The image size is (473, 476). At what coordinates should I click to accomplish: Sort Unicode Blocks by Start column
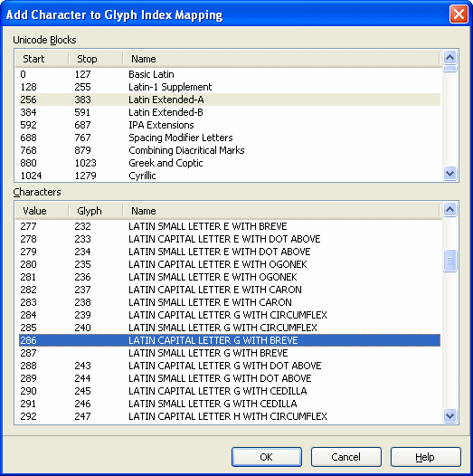click(42, 59)
